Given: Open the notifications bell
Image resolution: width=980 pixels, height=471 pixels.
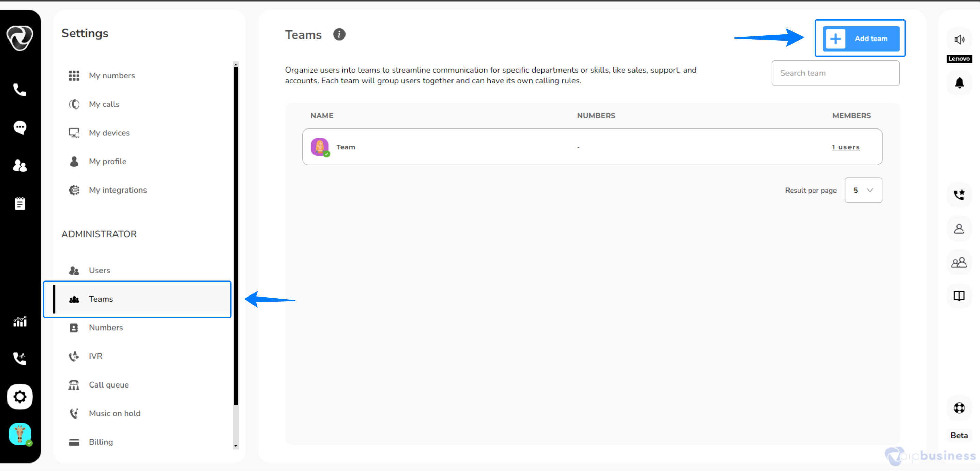Looking at the screenshot, I should click(x=959, y=83).
